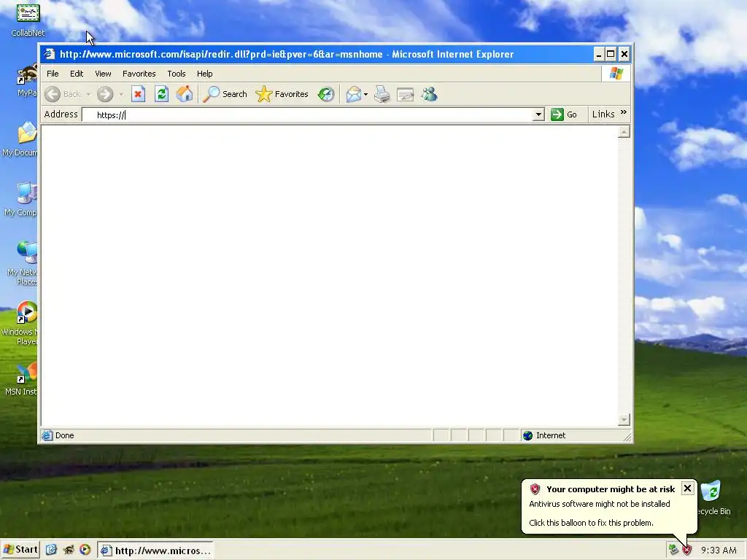
Task: Click the network tray icon
Action: [673, 550]
